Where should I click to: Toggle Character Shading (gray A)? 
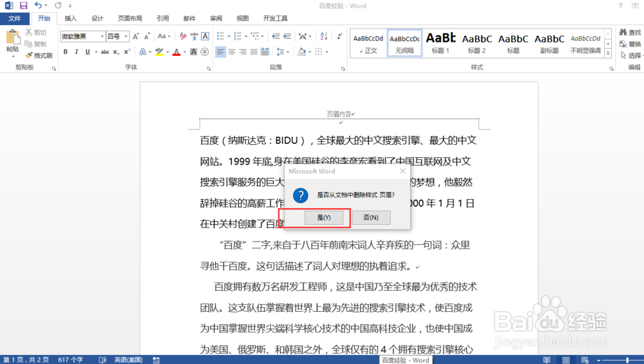pyautogui.click(x=193, y=52)
